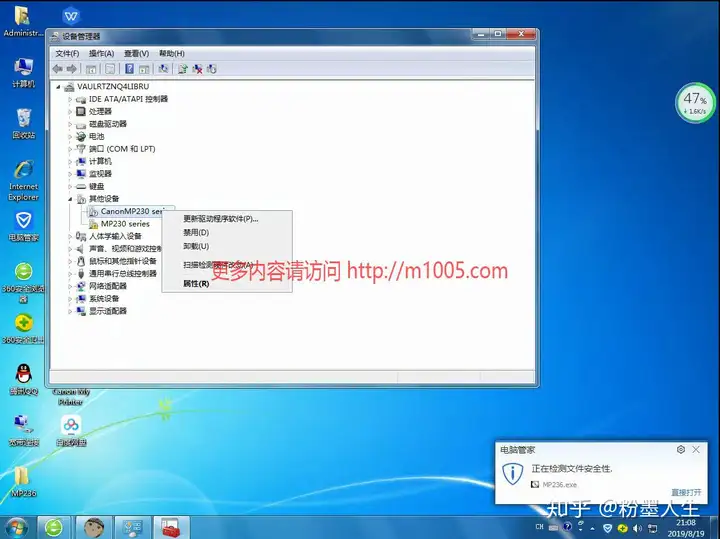720x539 pixels.
Task: Select the 电脑管家 shield desktop icon
Action: 23,226
